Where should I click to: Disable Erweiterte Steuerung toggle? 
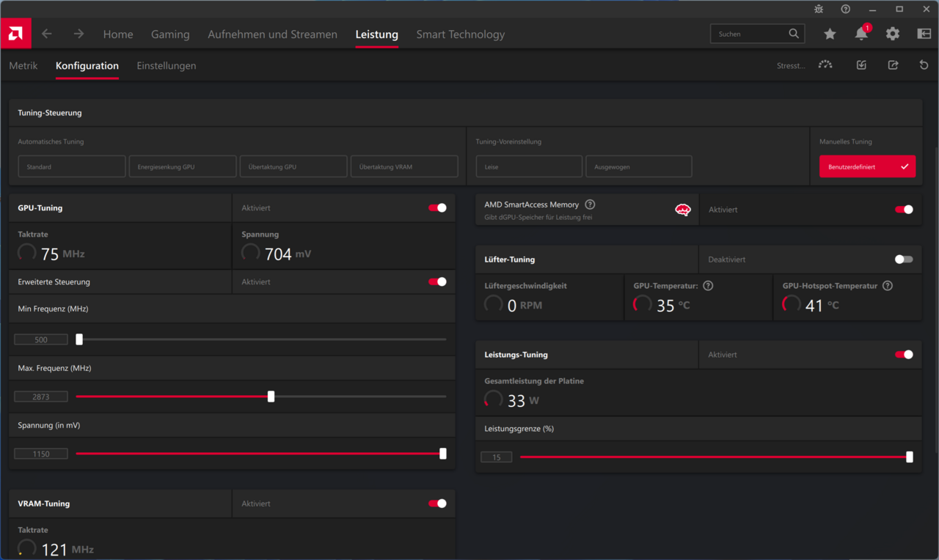coord(437,281)
